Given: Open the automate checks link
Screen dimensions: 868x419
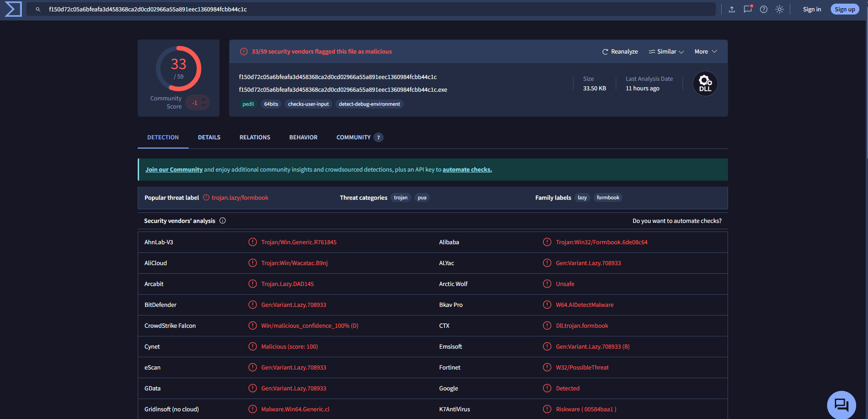Looking at the screenshot, I should pyautogui.click(x=467, y=169).
